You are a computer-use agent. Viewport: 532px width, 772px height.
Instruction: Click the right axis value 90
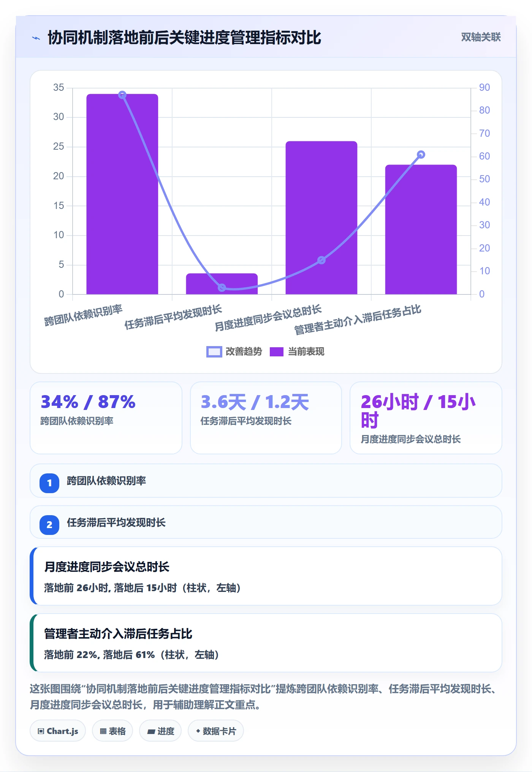pos(484,87)
